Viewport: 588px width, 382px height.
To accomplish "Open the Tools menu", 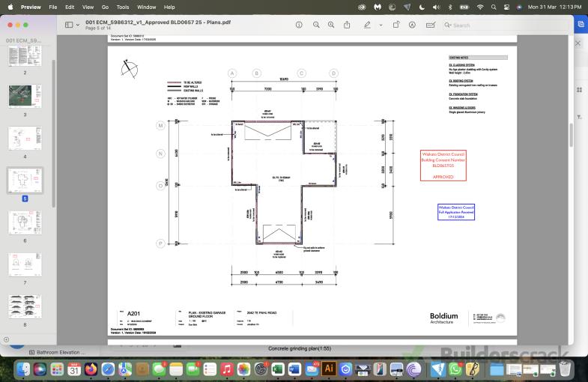I will [x=122, y=7].
